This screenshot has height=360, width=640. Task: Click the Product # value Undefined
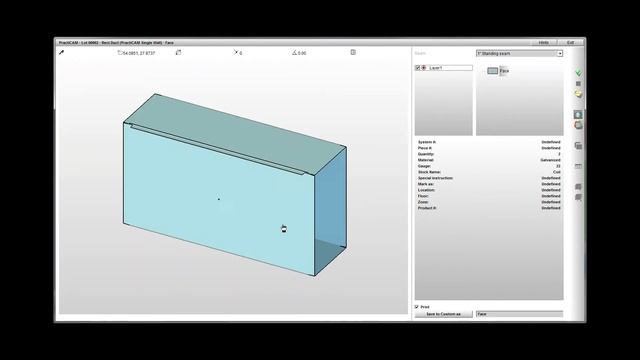[551, 208]
